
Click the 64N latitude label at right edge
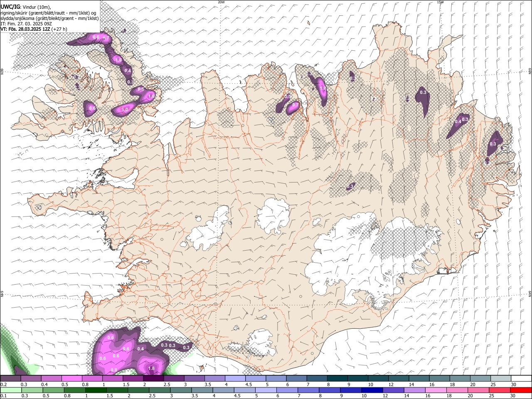(x=530, y=293)
